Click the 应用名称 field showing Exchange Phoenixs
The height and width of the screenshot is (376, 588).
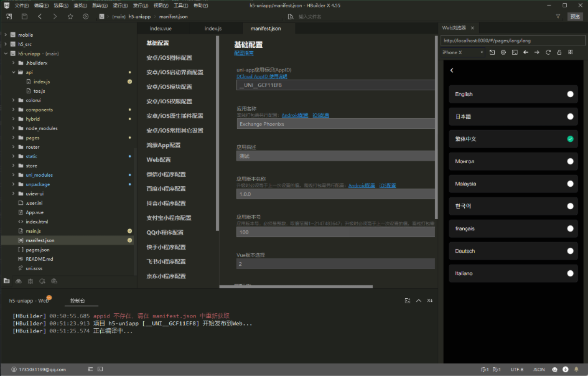click(x=335, y=124)
